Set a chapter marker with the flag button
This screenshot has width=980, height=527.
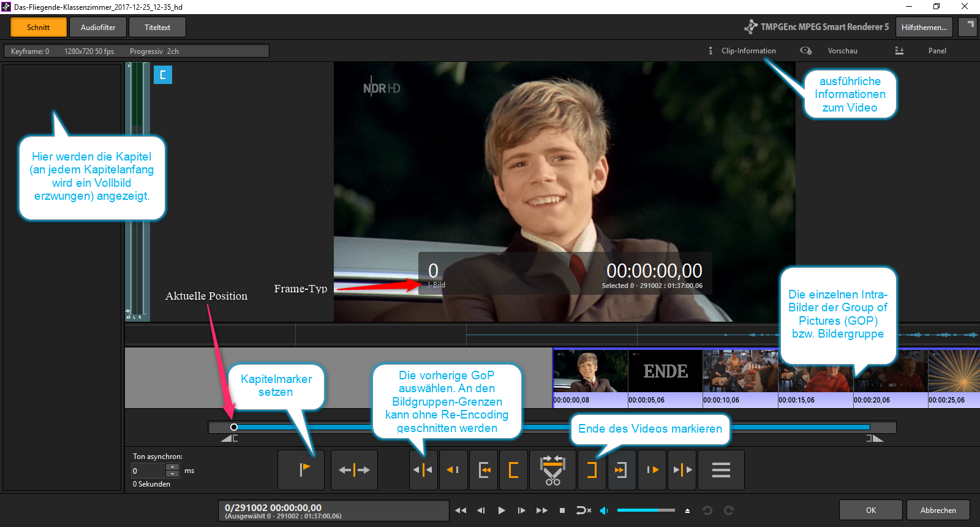pos(301,470)
